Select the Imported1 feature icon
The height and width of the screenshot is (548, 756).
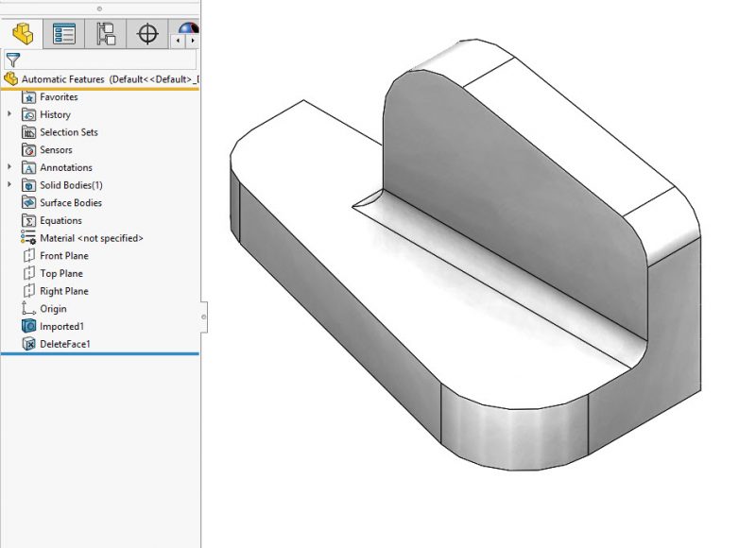pyautogui.click(x=28, y=327)
